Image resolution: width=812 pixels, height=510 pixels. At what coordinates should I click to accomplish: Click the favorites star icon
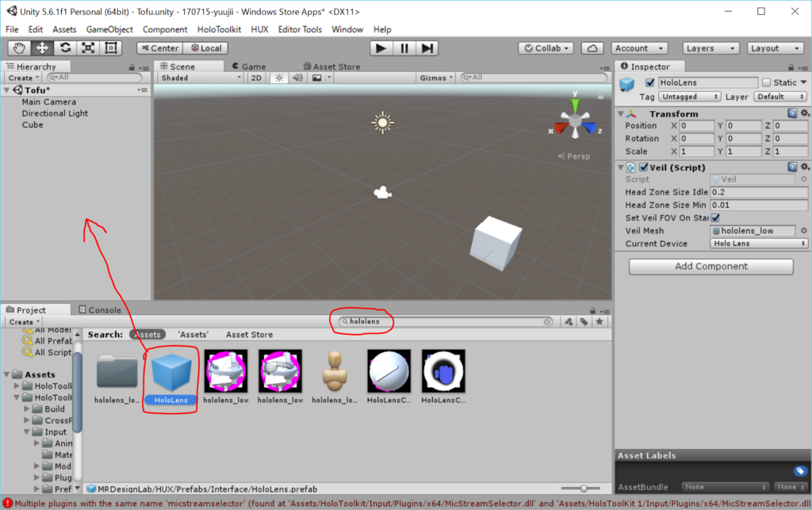[599, 321]
